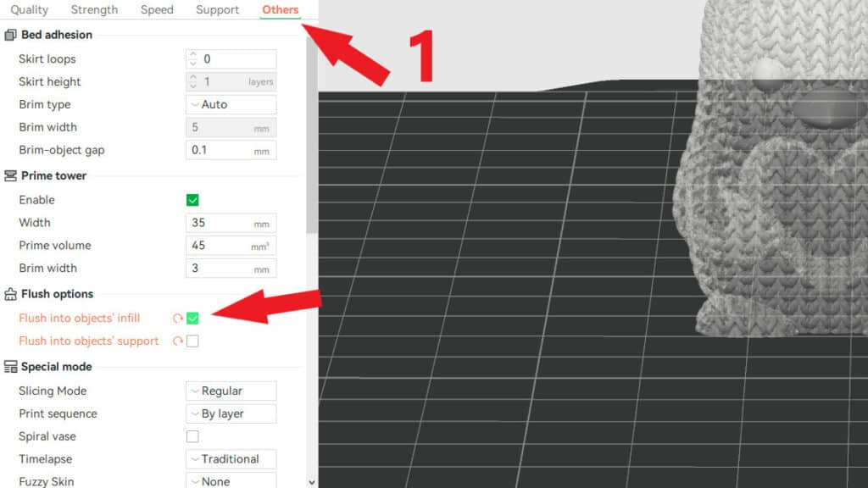Disable Flush into objects' infill
The width and height of the screenshot is (868, 488).
(192, 319)
